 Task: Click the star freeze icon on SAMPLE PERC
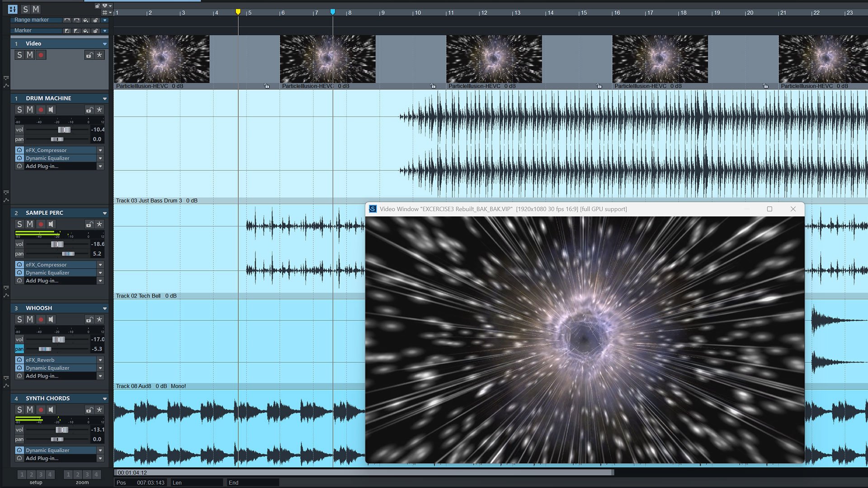click(99, 224)
